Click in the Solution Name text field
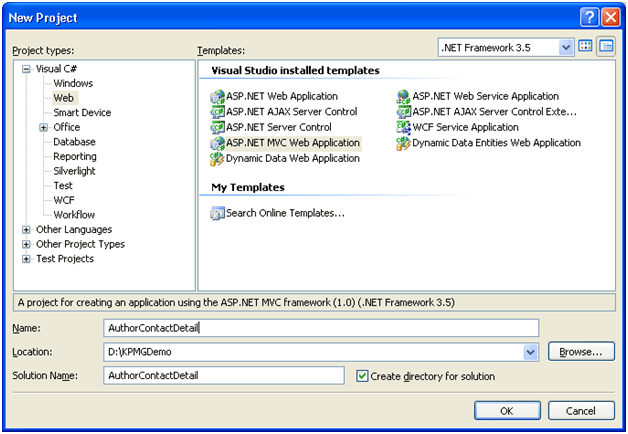 coord(225,376)
